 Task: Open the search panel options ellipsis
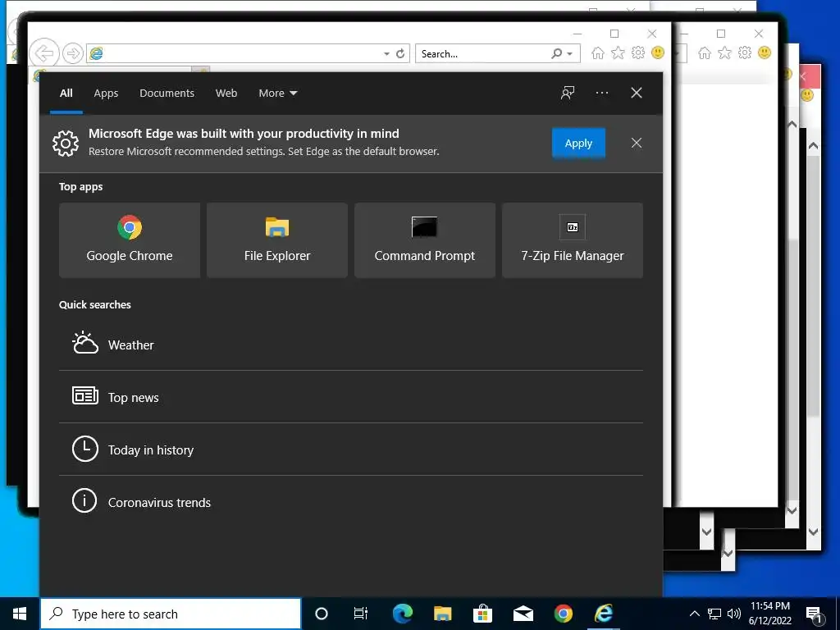(601, 93)
